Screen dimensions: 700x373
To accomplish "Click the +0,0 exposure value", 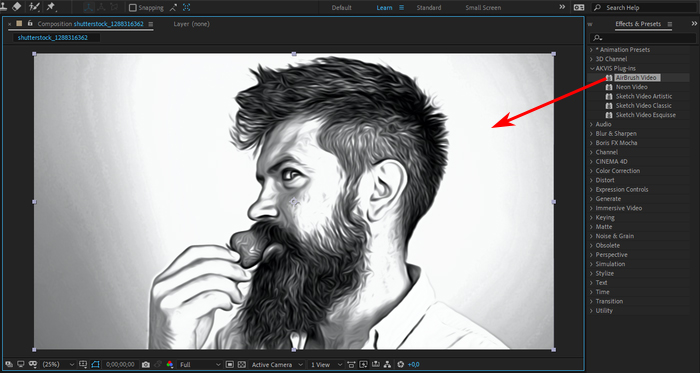I will (x=413, y=365).
